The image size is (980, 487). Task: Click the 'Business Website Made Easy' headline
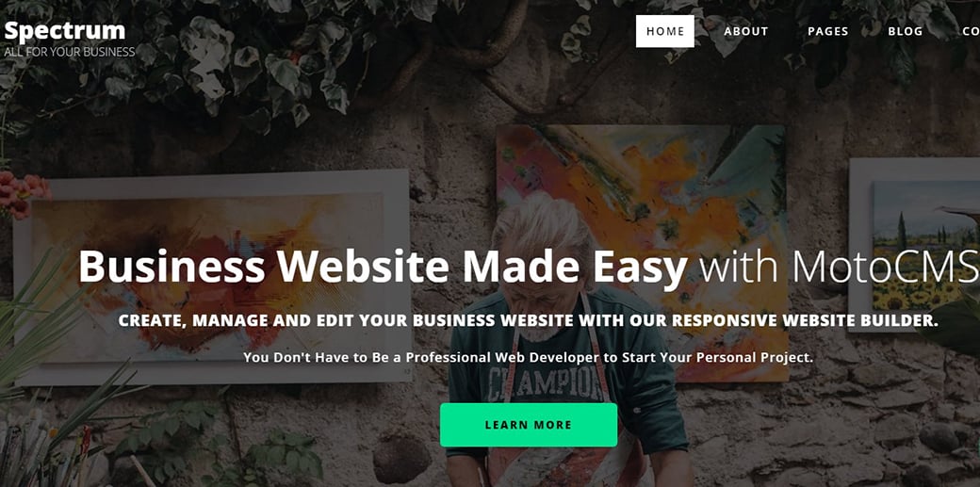tap(384, 267)
